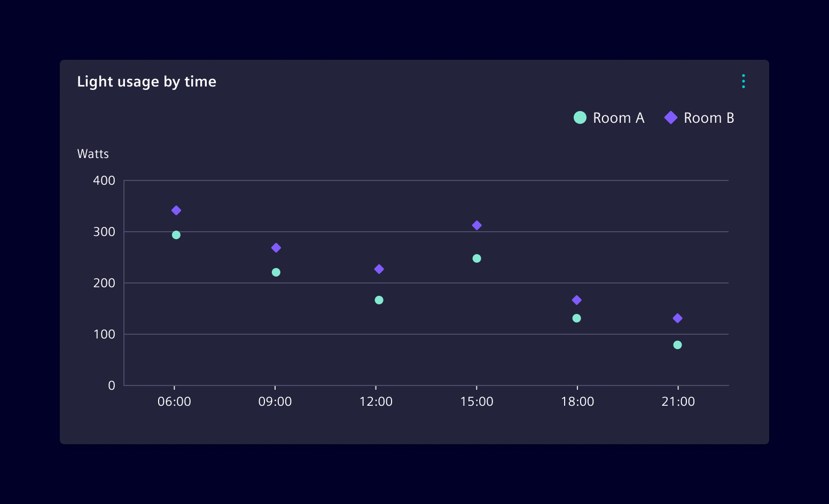Select the Room B diamond at 15:00

tap(476, 225)
